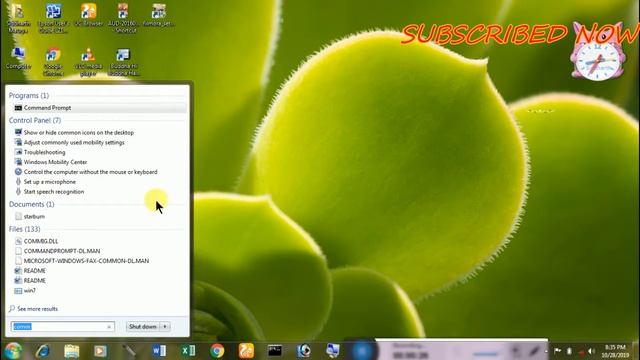Open Google Chrome from the taskbar
This screenshot has width=640, height=360.
click(x=217, y=351)
